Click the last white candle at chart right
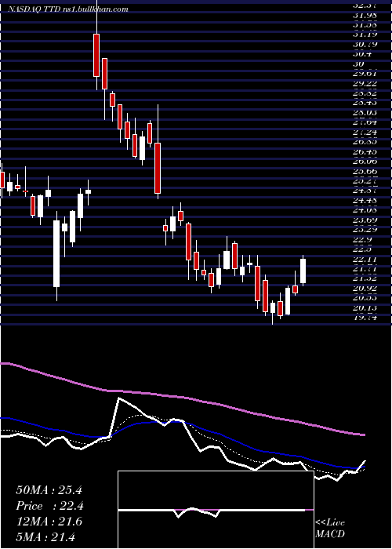This screenshot has height=549, width=392. pyautogui.click(x=303, y=271)
